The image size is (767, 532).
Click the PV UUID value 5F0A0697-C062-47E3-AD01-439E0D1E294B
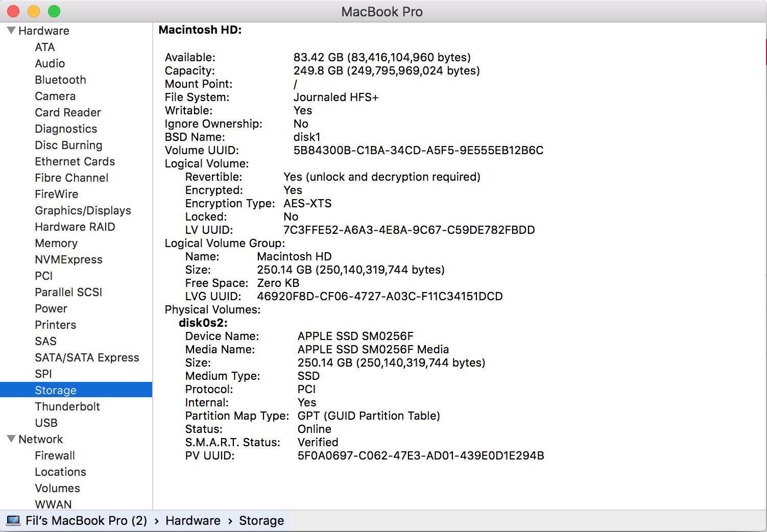pyautogui.click(x=421, y=455)
